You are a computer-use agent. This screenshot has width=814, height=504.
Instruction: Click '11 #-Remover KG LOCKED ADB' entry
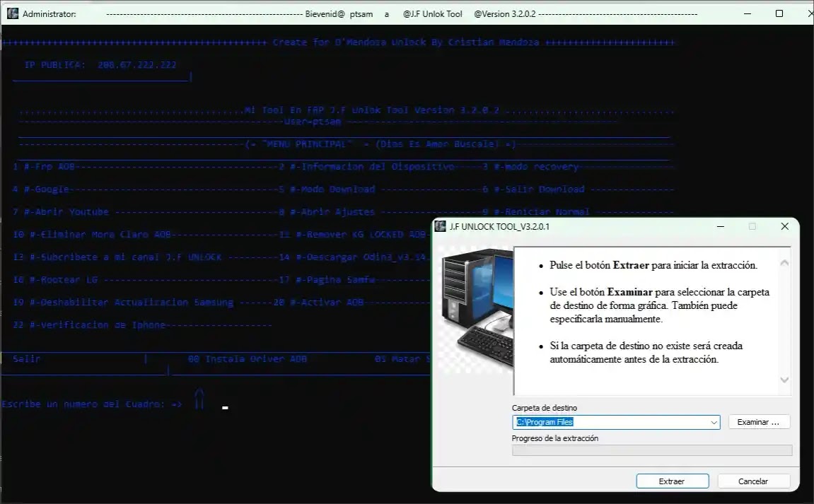352,235
